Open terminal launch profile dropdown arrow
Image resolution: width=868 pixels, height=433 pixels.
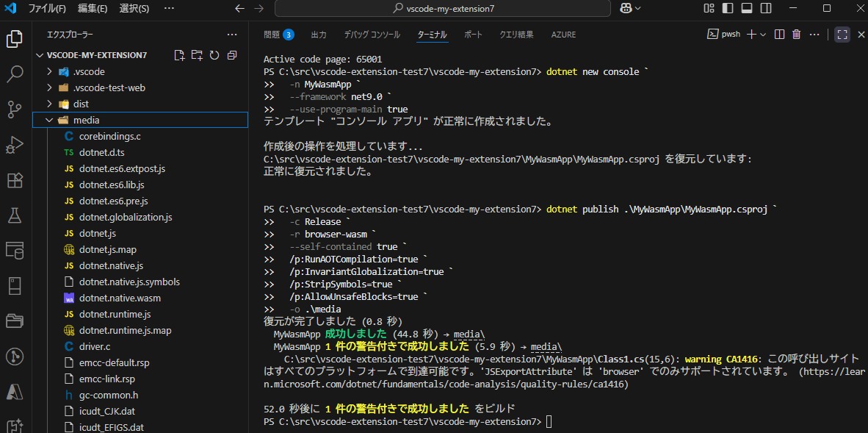pos(763,35)
